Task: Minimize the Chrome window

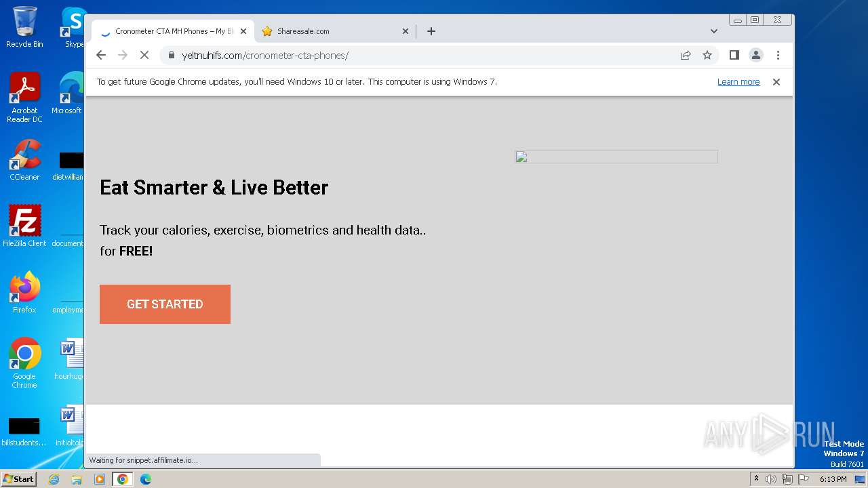Action: [738, 20]
